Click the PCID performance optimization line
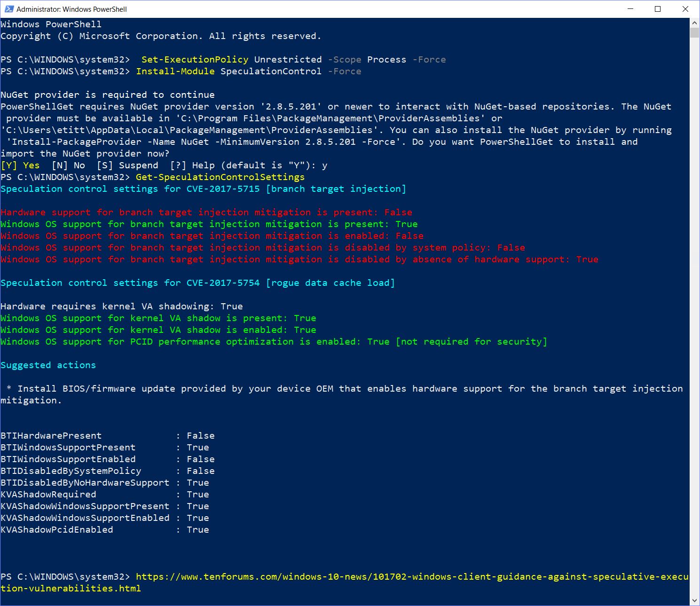 click(x=274, y=342)
